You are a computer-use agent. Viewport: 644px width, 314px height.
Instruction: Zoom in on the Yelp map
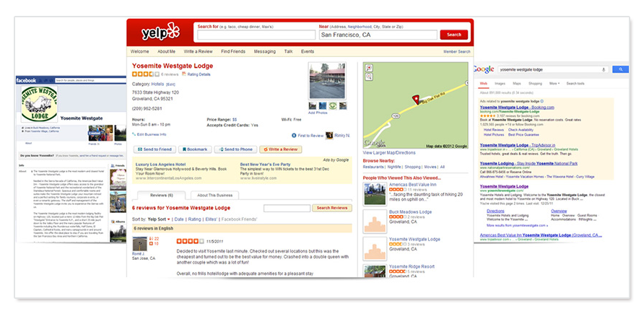(x=369, y=68)
